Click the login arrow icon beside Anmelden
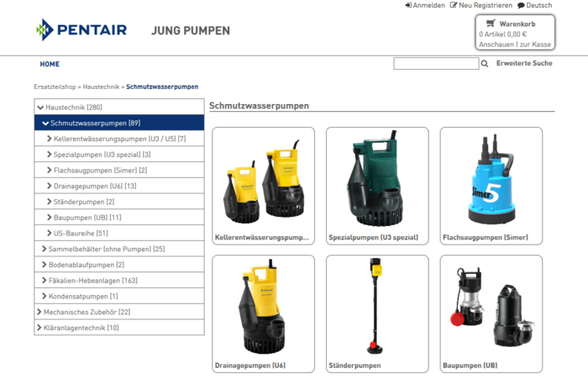Screen dimensions: 588x379 click(x=408, y=5)
